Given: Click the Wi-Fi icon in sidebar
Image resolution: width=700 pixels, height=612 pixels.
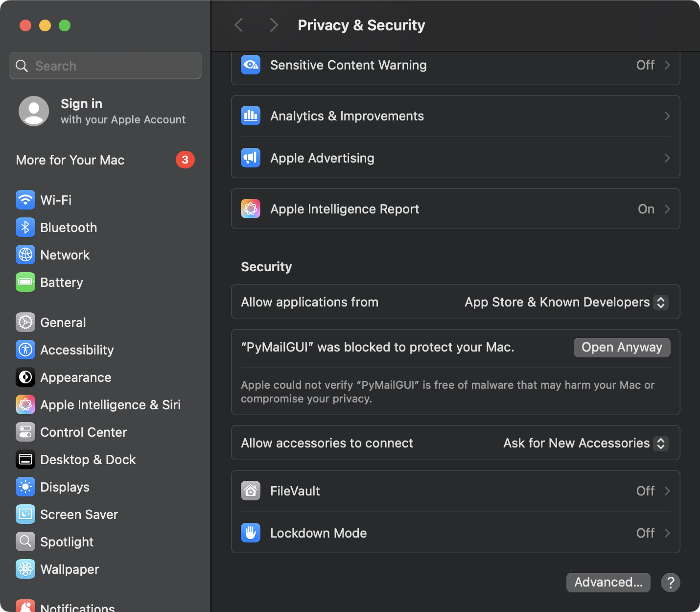Looking at the screenshot, I should 25,200.
